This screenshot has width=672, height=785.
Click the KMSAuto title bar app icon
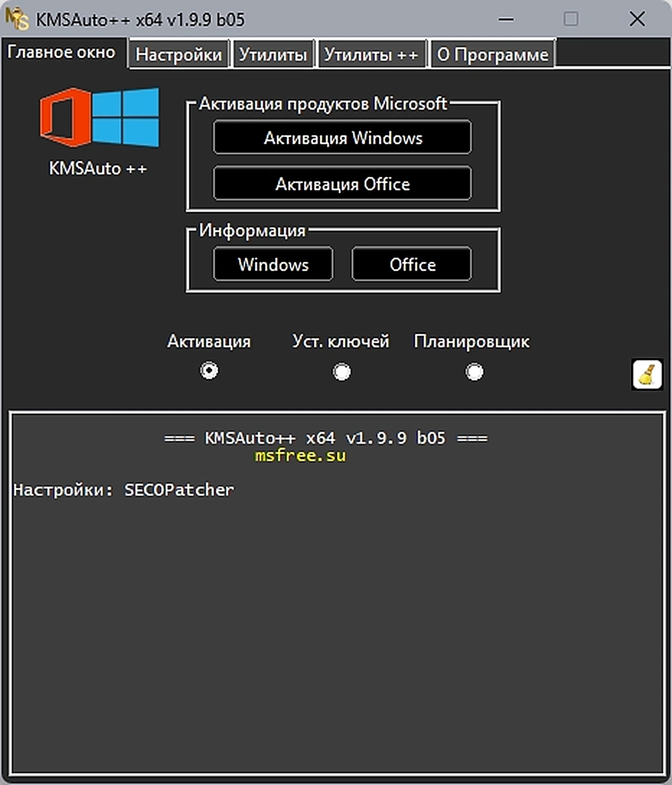(17, 19)
